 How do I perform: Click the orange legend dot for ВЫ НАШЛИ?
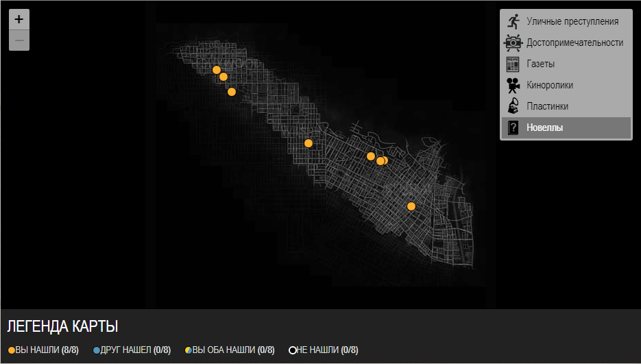pyautogui.click(x=12, y=350)
